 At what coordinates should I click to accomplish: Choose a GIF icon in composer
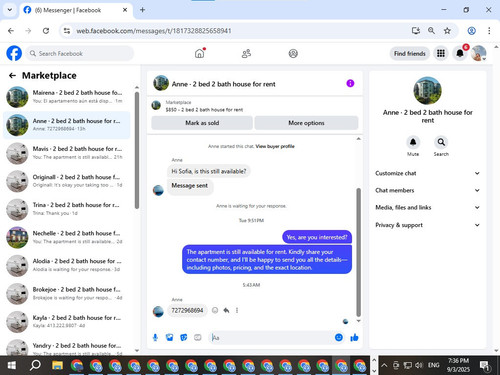click(x=198, y=338)
